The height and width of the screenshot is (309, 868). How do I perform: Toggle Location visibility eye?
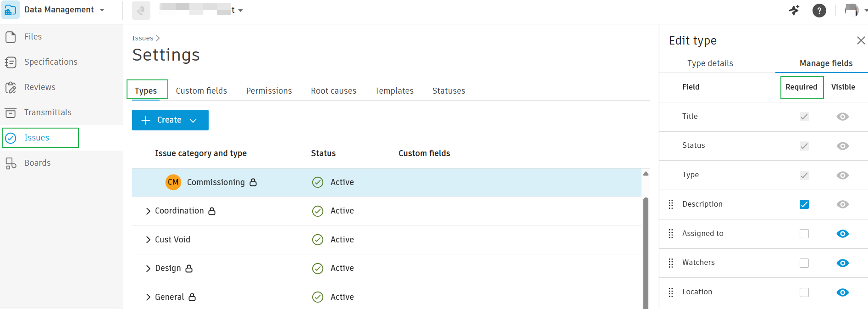pyautogui.click(x=843, y=292)
